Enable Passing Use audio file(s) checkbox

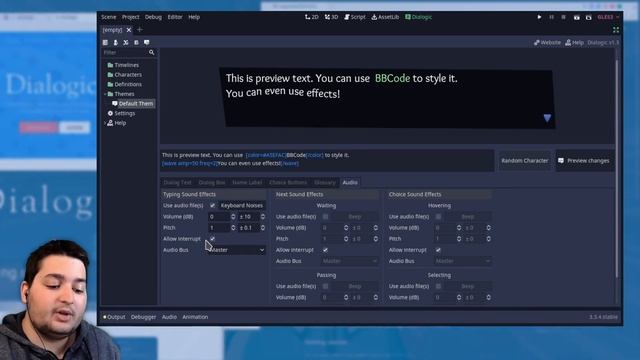(325, 286)
